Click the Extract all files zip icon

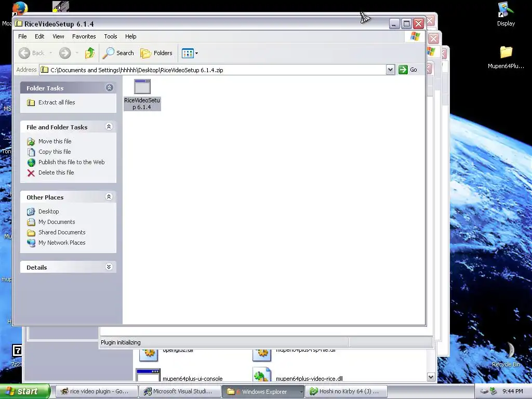click(31, 103)
